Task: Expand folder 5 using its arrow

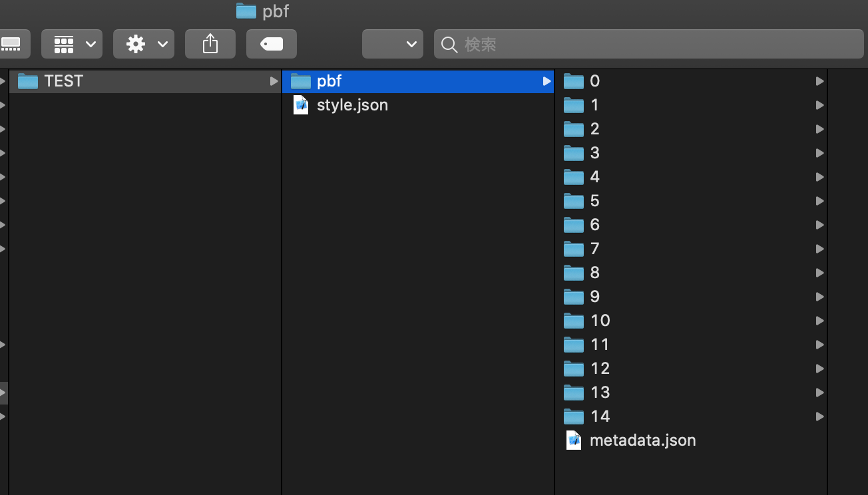Action: [819, 201]
